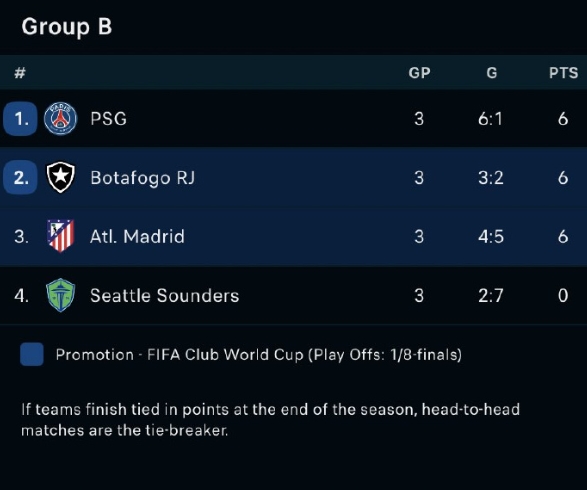Click the PSG club crest icon

click(x=61, y=119)
